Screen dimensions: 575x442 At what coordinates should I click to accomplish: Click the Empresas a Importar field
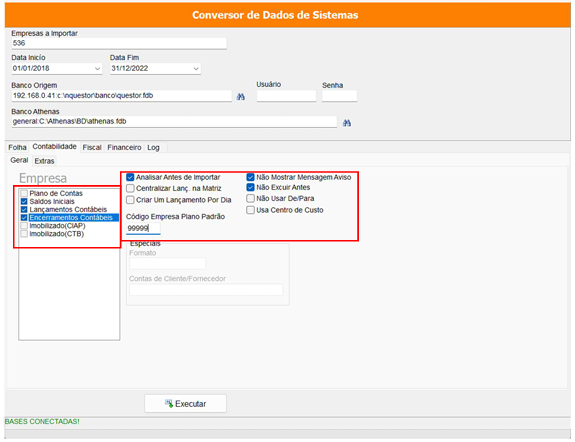119,43
